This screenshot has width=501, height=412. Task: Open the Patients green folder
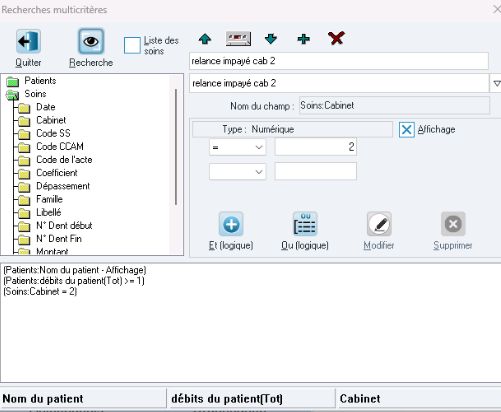(x=13, y=81)
